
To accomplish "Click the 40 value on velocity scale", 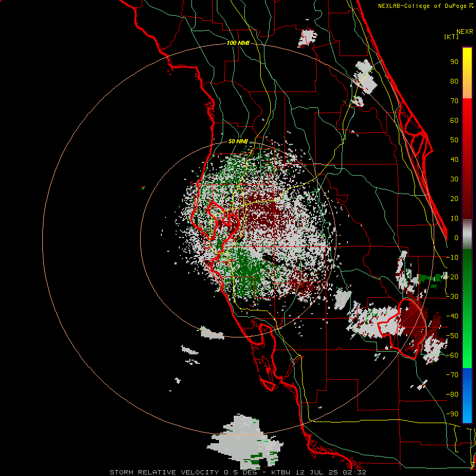I will [454, 159].
